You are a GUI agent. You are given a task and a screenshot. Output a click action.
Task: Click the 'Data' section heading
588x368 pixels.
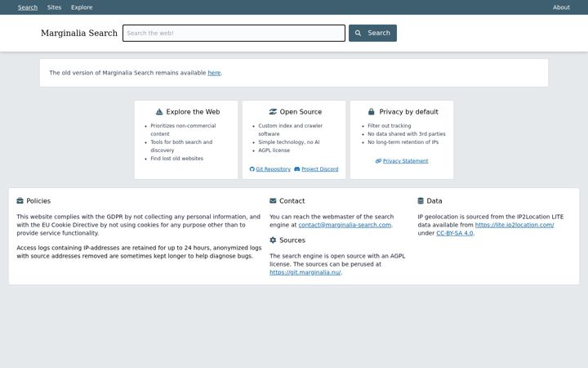pos(434,201)
